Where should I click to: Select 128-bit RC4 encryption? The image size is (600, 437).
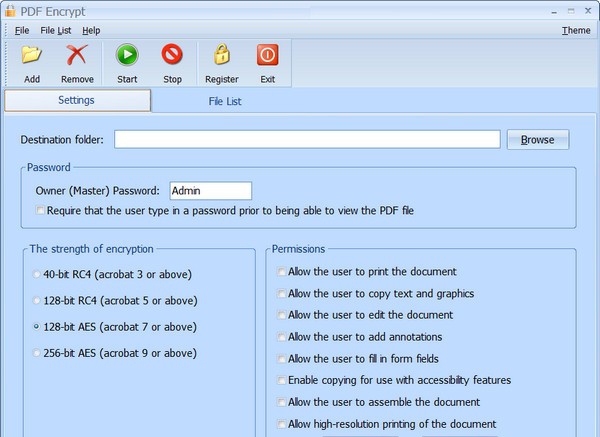pos(36,301)
